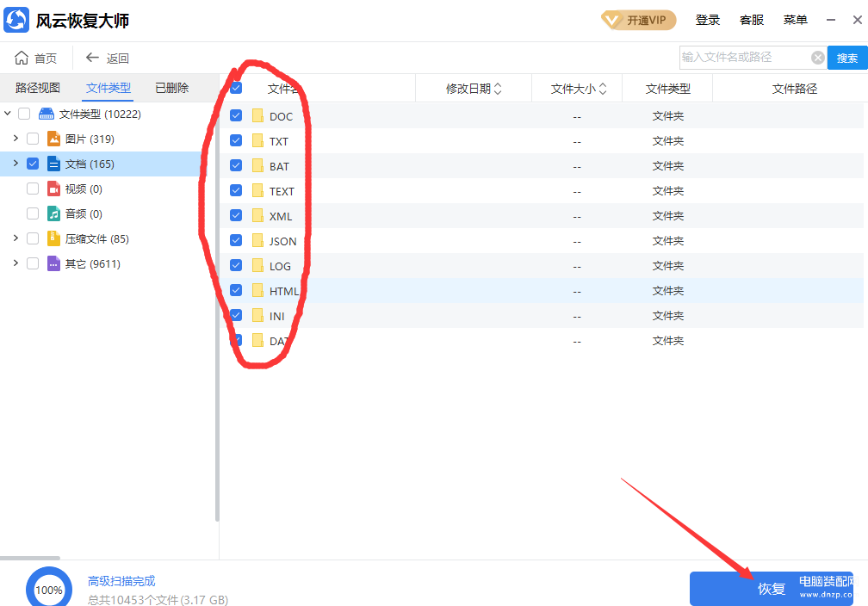
Task: Uncheck the LOG folder checkbox
Action: click(236, 264)
